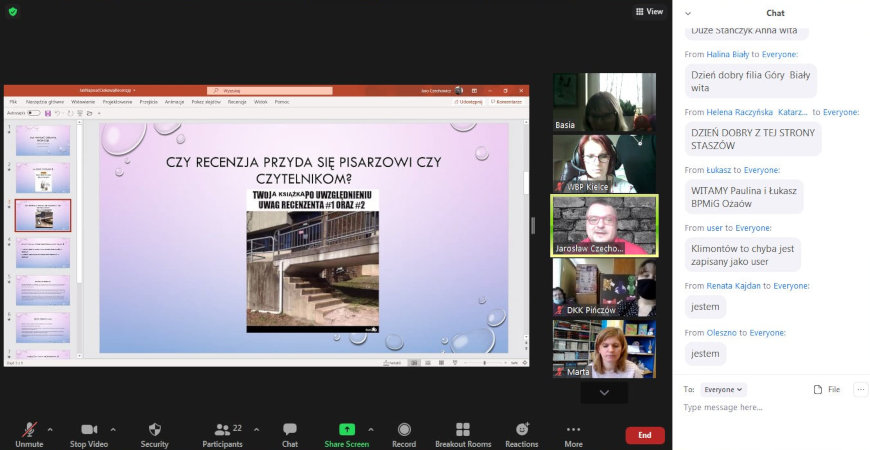Switch to normal view in PowerPoint status bar
Viewport: 870px width, 450px height.
tap(414, 363)
